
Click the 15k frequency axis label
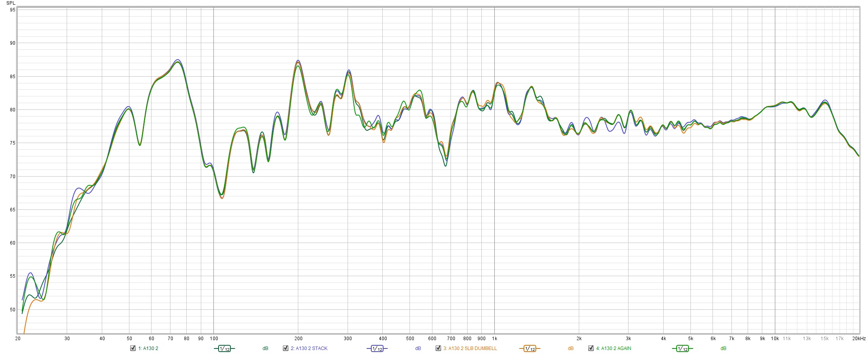point(825,339)
